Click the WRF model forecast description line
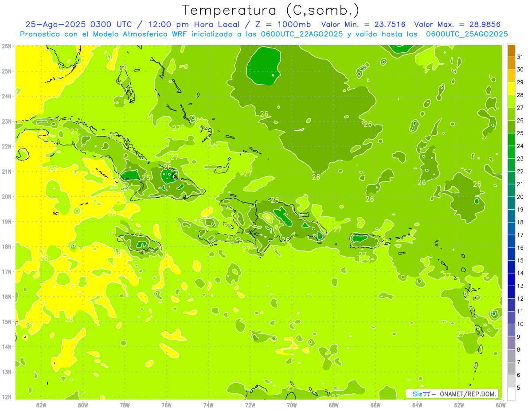Screen dimensions: 532x411 [264, 34]
